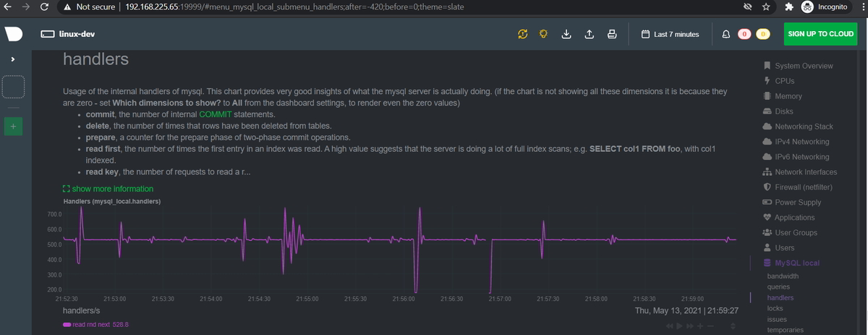Click the User Groups people icon

767,233
